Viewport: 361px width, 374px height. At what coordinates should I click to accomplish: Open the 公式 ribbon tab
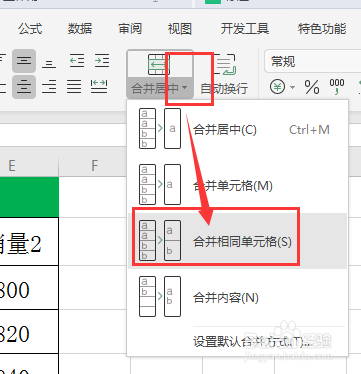[x=30, y=29]
